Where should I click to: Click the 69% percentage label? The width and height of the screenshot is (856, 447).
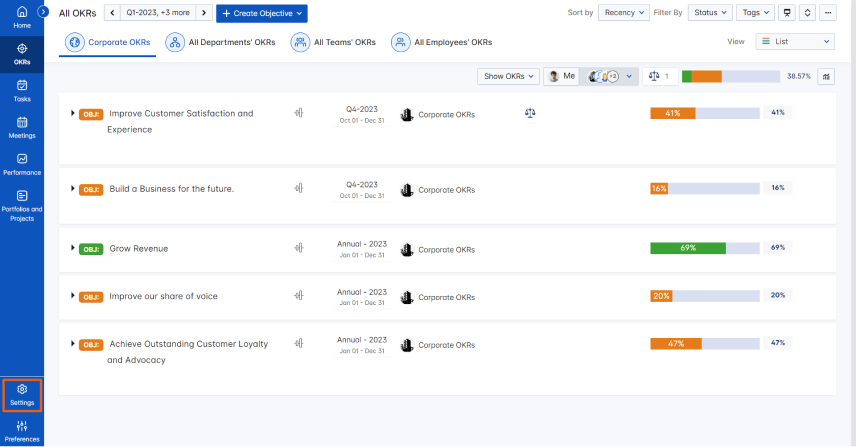click(777, 248)
